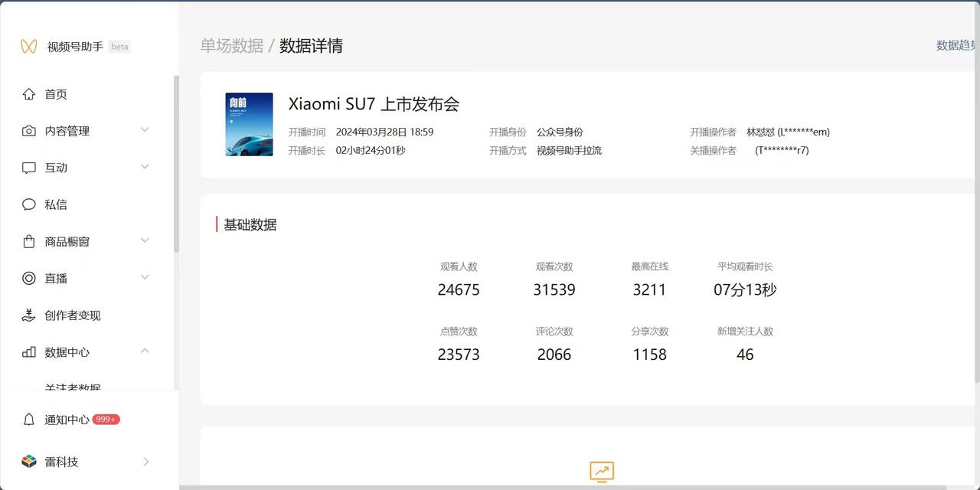Click the 雷科技 account avatar icon

(29, 462)
